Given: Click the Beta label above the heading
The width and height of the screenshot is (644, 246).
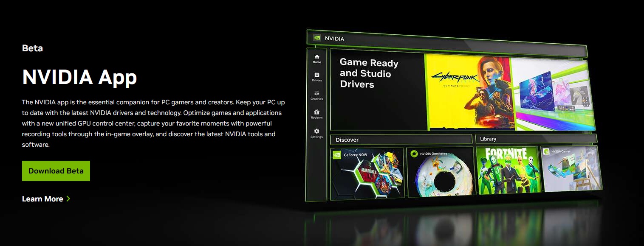Looking at the screenshot, I should point(32,48).
